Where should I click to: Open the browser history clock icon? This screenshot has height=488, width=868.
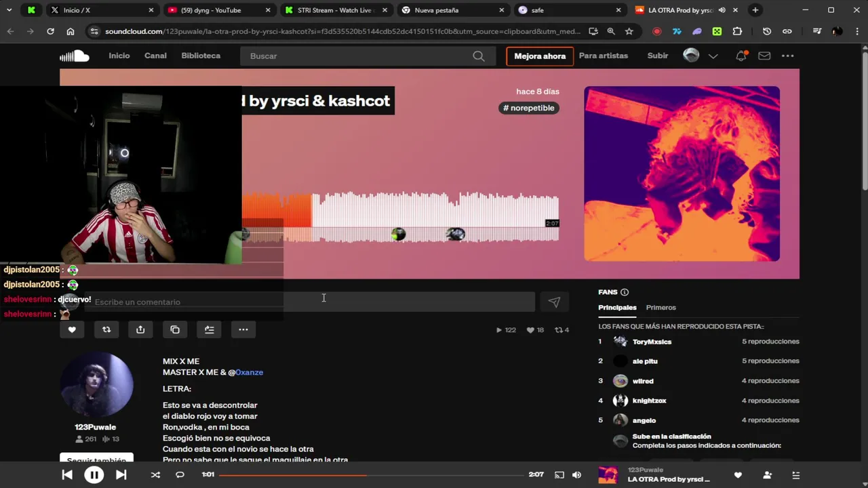tap(767, 31)
